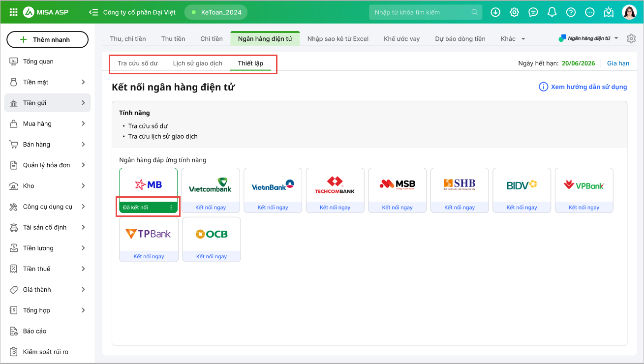Collapse sidebar with the menu toggle icon
This screenshot has height=364, width=644.
tap(93, 12)
